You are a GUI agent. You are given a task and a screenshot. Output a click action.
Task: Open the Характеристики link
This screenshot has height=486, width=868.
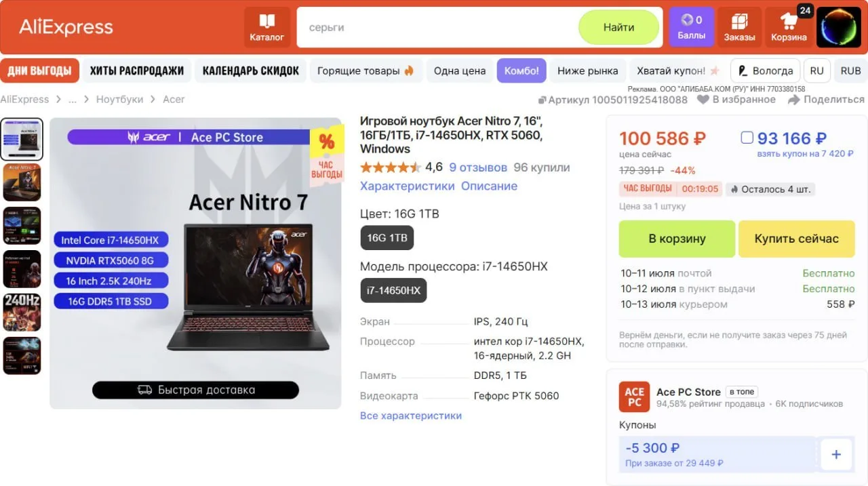coord(407,186)
